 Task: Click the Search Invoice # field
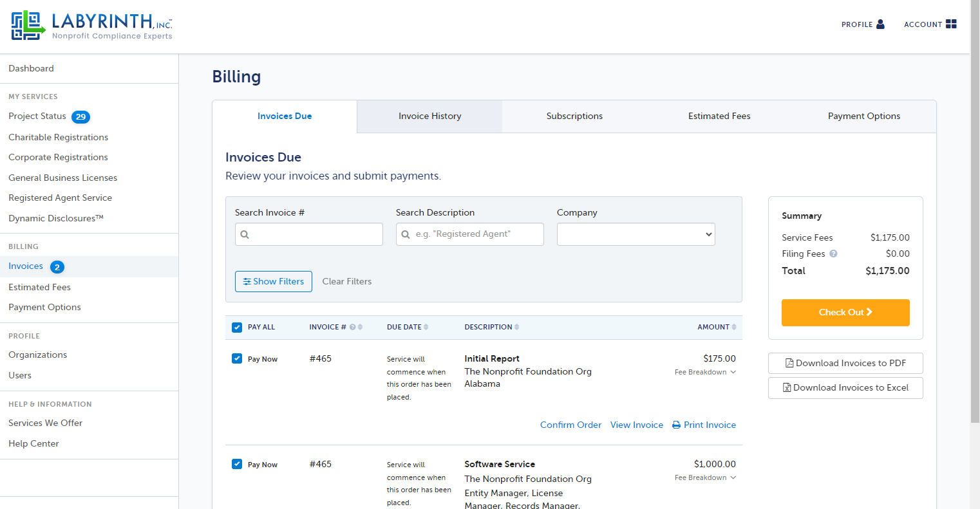point(309,234)
